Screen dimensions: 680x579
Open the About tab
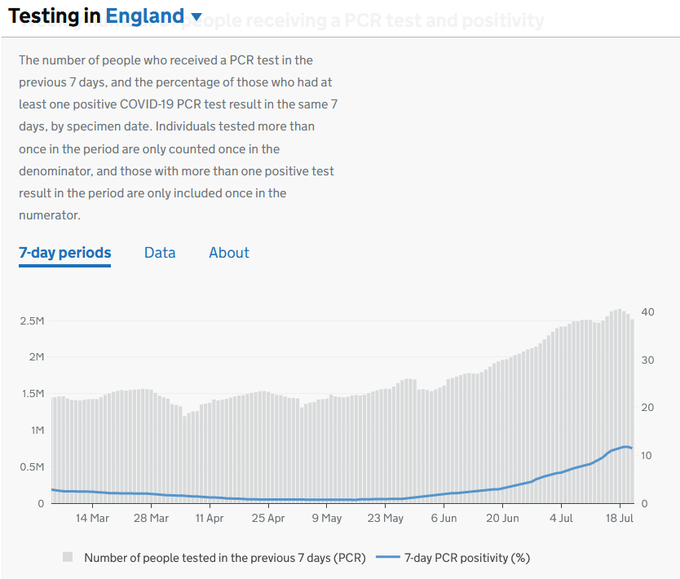229,253
